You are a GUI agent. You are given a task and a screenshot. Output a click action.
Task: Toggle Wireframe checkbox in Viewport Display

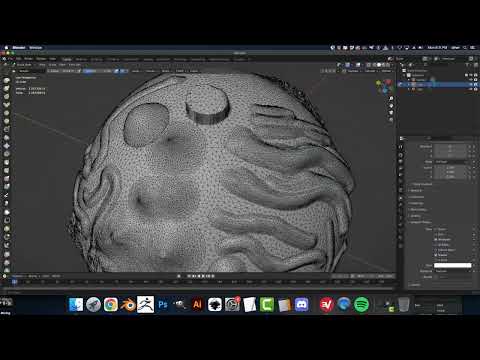point(435,239)
